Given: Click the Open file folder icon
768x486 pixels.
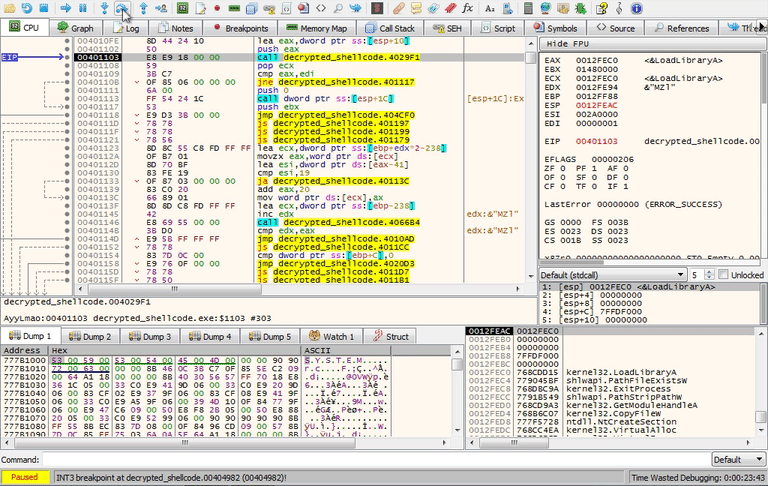Looking at the screenshot, I should click(x=8, y=8).
